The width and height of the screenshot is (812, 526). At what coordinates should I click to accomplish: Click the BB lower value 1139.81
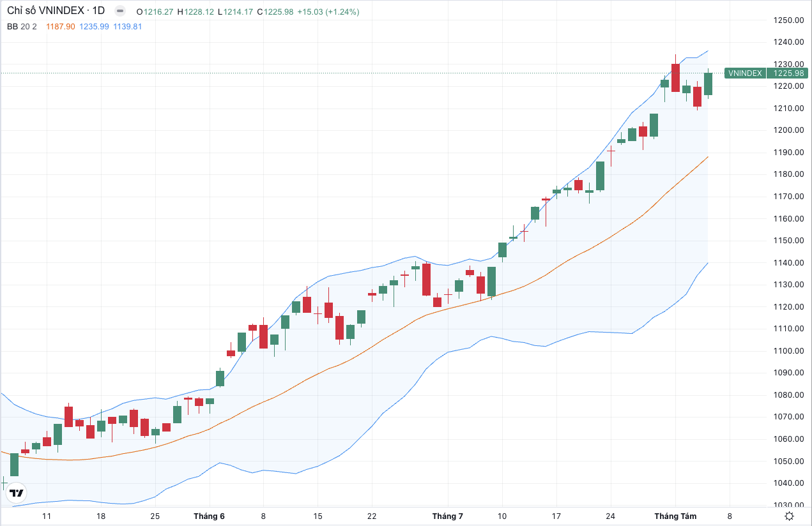tap(127, 27)
